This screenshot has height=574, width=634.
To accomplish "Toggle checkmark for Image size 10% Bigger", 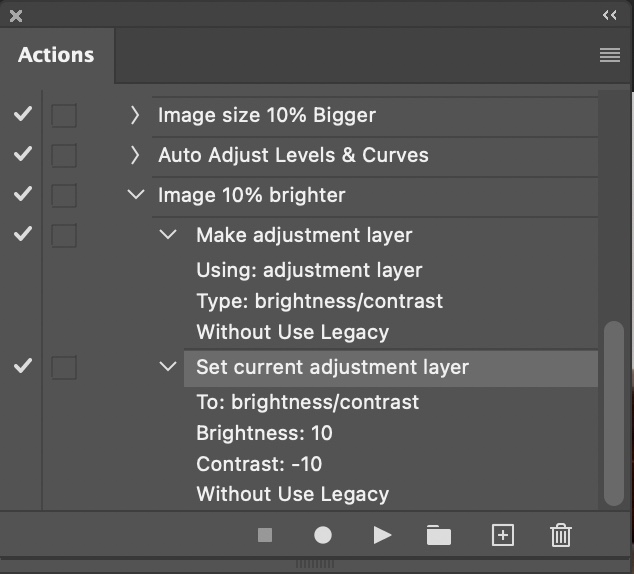I will pyautogui.click(x=22, y=115).
